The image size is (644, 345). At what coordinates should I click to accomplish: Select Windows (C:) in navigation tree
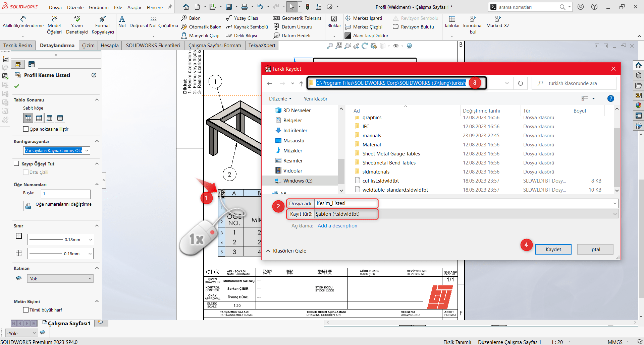pyautogui.click(x=298, y=181)
